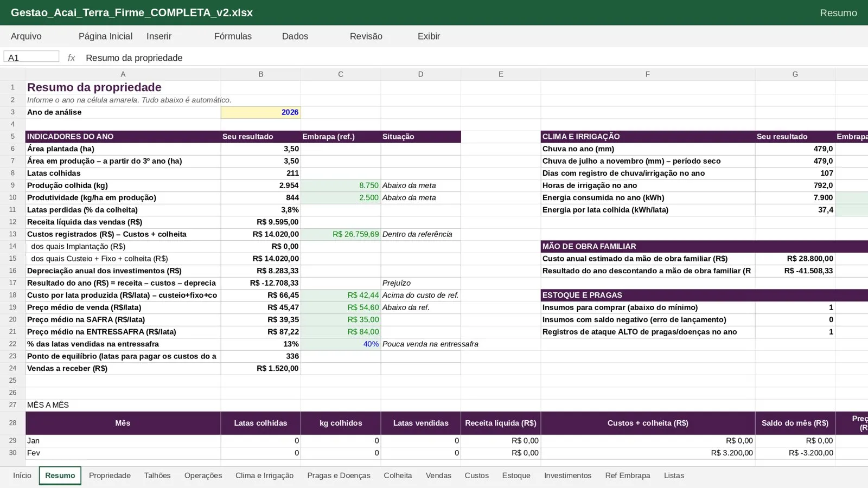Select the yellow year cell showing 2026
The height and width of the screenshot is (488, 868).
coord(260,112)
